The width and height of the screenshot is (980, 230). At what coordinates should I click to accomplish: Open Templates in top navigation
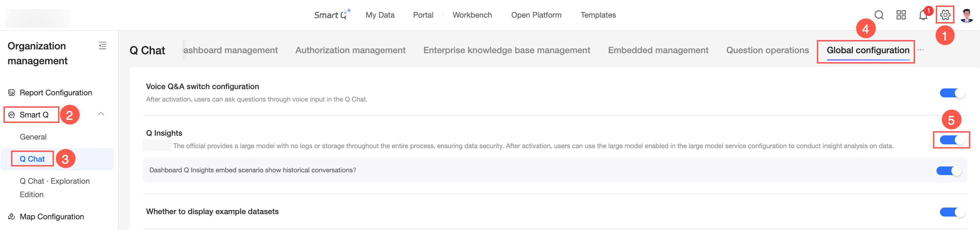[598, 15]
